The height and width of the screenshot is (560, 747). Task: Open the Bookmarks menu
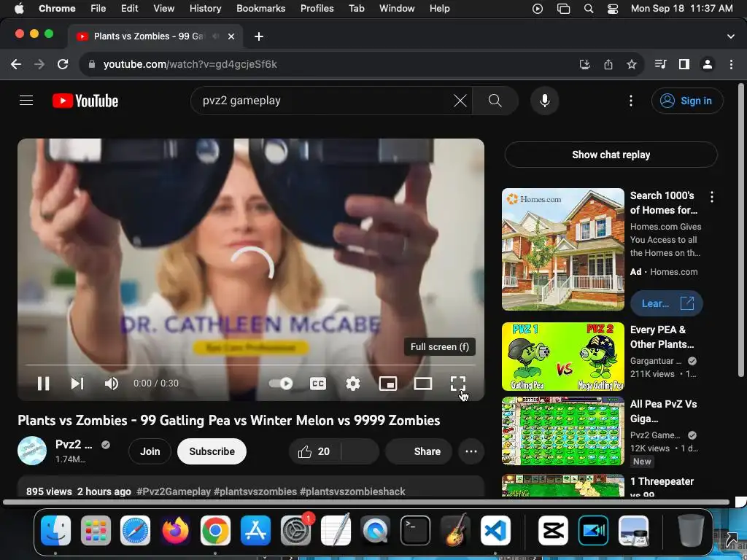coord(260,8)
